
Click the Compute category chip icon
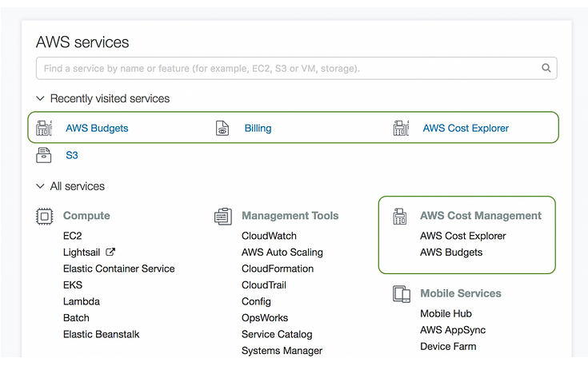click(x=44, y=216)
